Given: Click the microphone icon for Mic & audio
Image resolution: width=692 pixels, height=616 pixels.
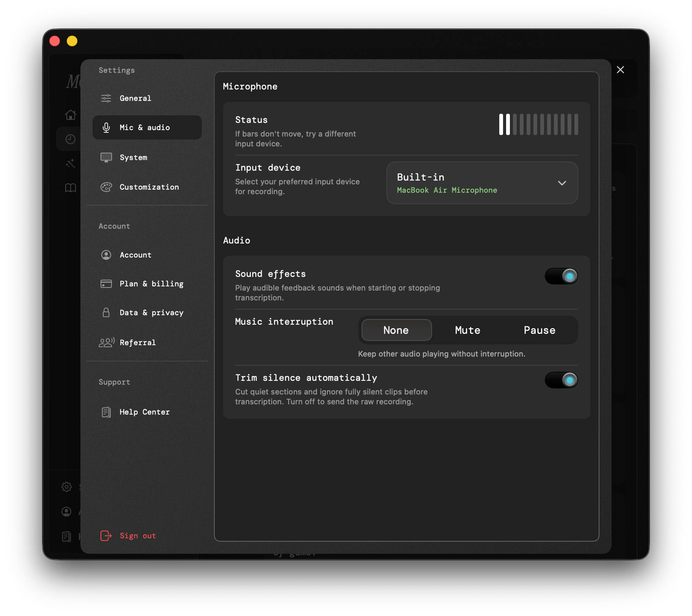Looking at the screenshot, I should click(106, 127).
